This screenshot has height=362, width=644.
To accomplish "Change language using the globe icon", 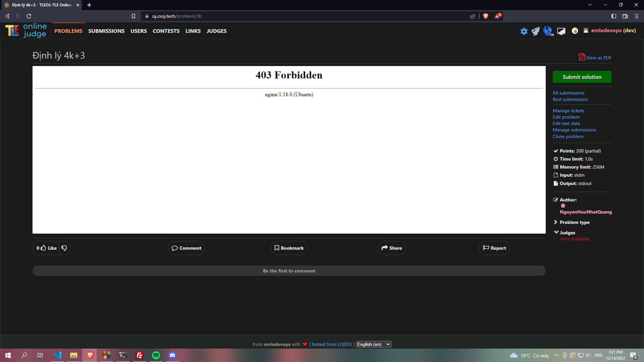I will tap(548, 31).
